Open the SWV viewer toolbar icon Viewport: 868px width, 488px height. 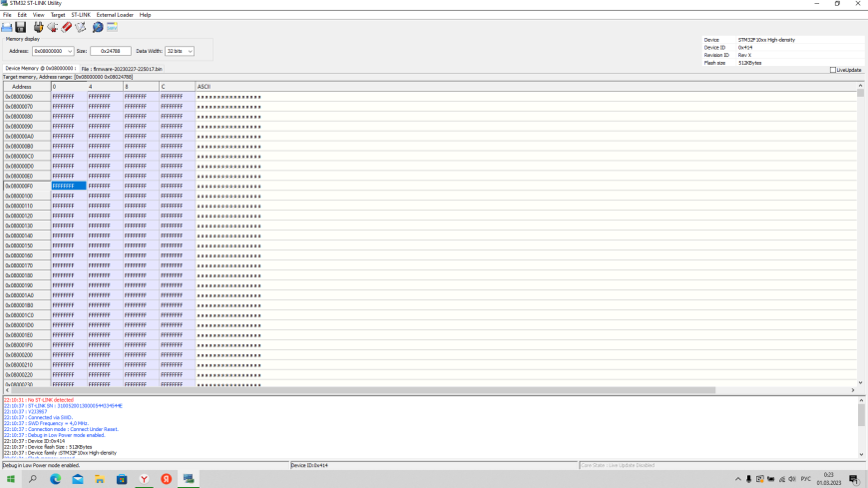tap(112, 27)
